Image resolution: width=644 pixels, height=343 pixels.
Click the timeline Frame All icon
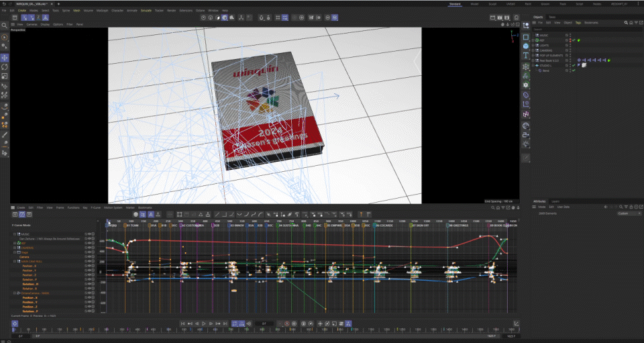[x=180, y=214]
